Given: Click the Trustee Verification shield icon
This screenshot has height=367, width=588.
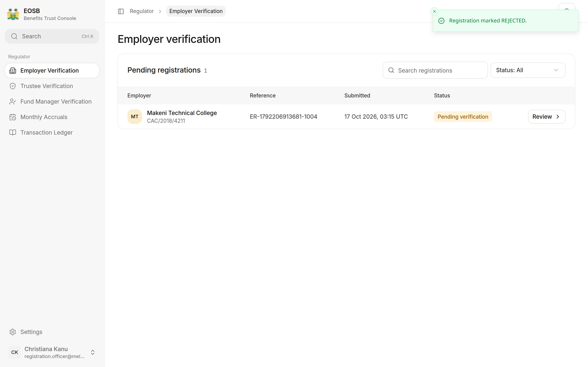Looking at the screenshot, I should pyautogui.click(x=13, y=86).
